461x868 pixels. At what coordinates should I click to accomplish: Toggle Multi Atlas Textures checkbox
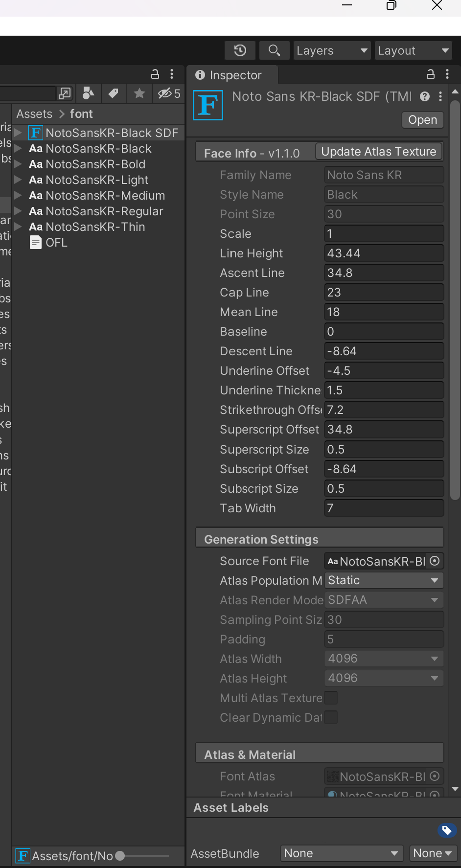click(331, 698)
